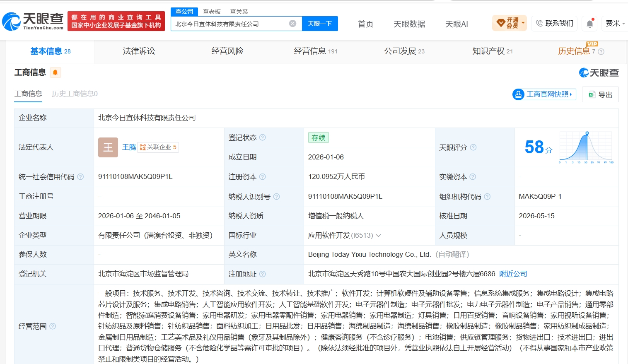The width and height of the screenshot is (628, 364).
Task: Open 天眼数据 in top navigation
Action: (409, 24)
